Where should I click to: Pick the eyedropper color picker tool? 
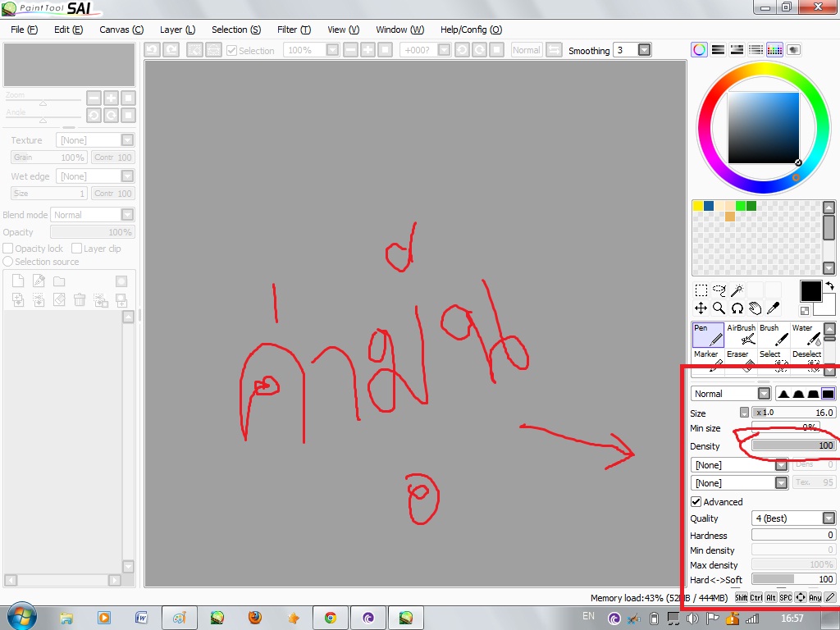click(x=773, y=308)
